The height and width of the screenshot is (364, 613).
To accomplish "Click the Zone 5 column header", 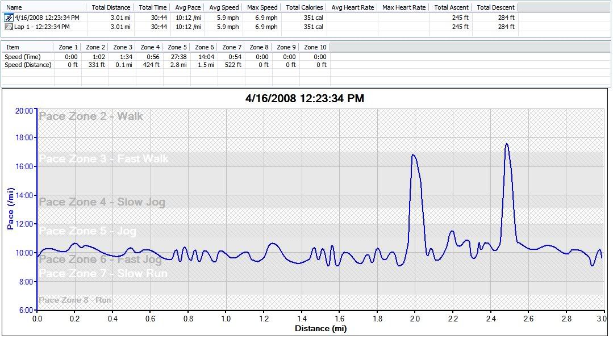I will tap(177, 47).
